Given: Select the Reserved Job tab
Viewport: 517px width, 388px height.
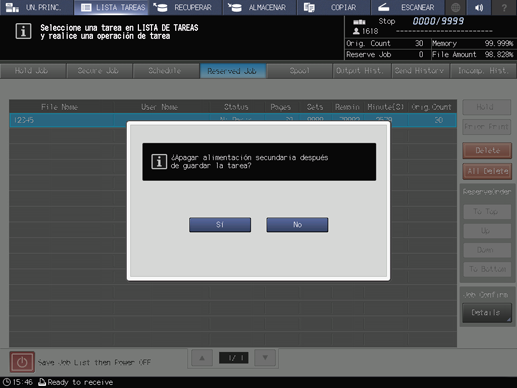Looking at the screenshot, I should tap(232, 71).
